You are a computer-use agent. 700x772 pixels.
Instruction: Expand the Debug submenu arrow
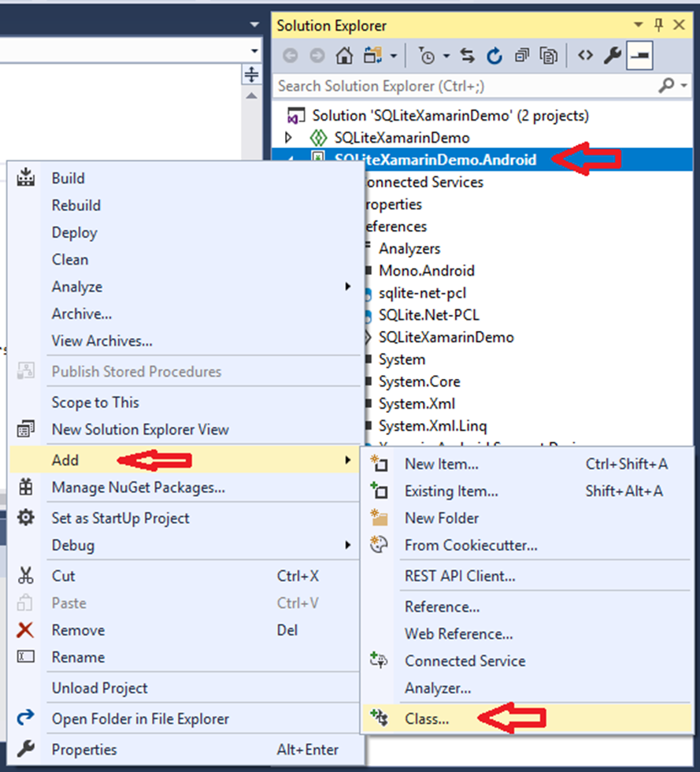347,545
